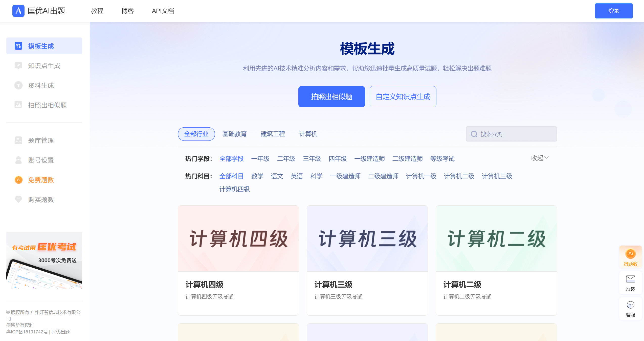The image size is (644, 341).
Task: Open the 客服 chat bubble icon
Action: (x=630, y=305)
